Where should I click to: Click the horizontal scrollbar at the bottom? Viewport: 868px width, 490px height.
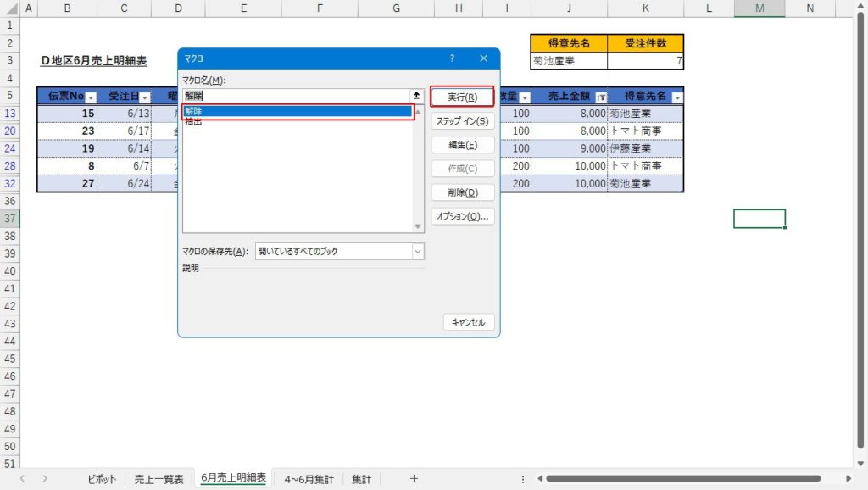coord(678,479)
